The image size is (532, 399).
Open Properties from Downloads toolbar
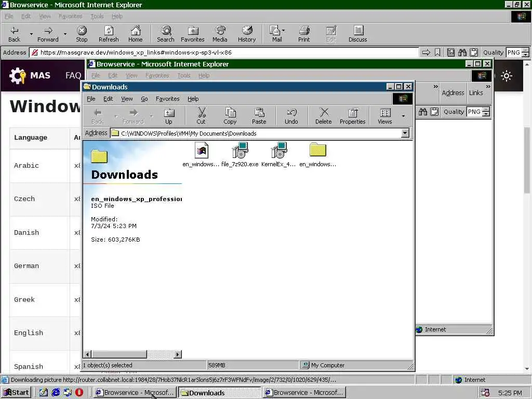(353, 116)
